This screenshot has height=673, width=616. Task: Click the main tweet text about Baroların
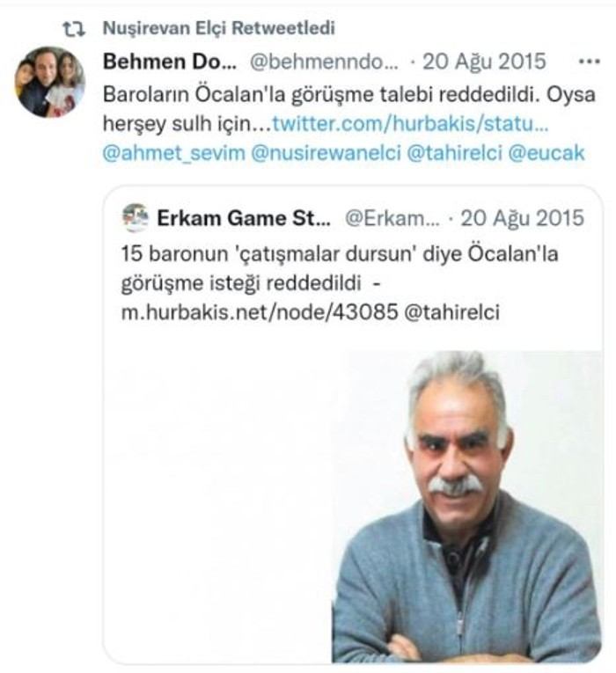pyautogui.click(x=349, y=109)
